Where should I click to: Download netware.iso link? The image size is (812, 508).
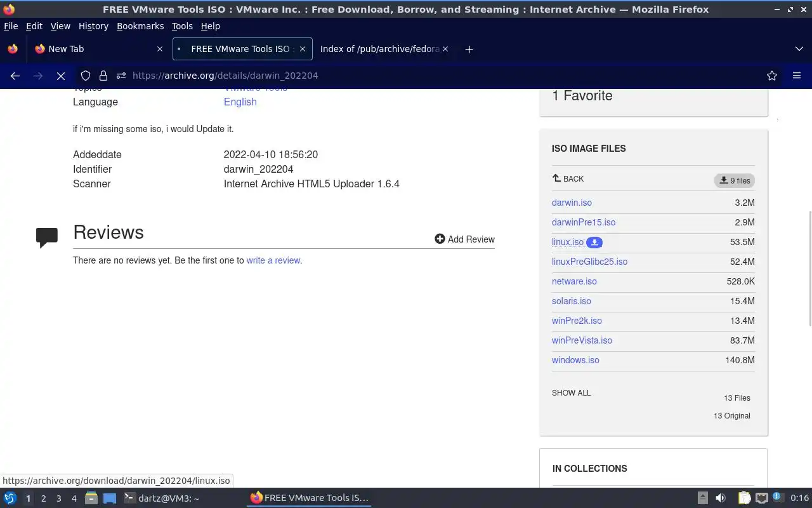574,281
